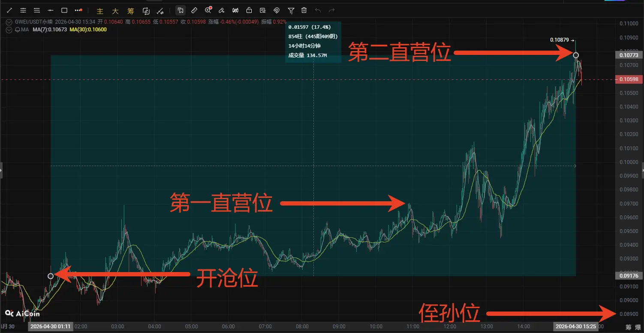Delete drawings with the trash icon
This screenshot has width=644, height=333.
coord(304,10)
